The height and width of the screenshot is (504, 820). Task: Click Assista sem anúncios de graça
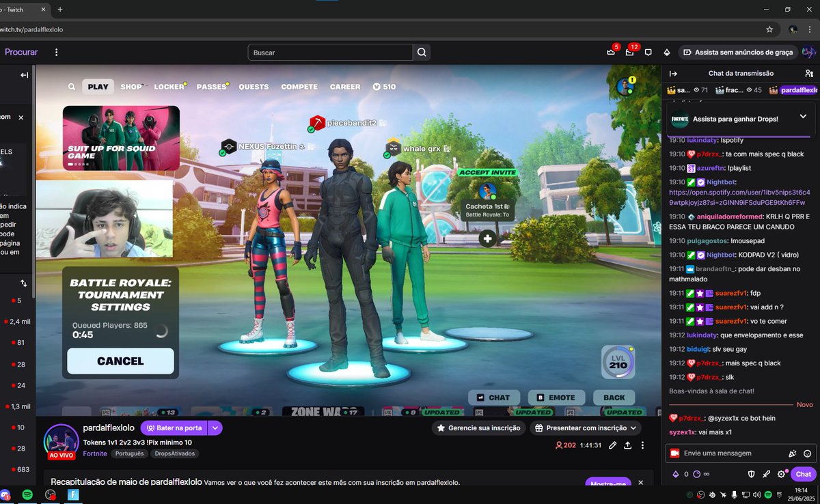pos(738,53)
